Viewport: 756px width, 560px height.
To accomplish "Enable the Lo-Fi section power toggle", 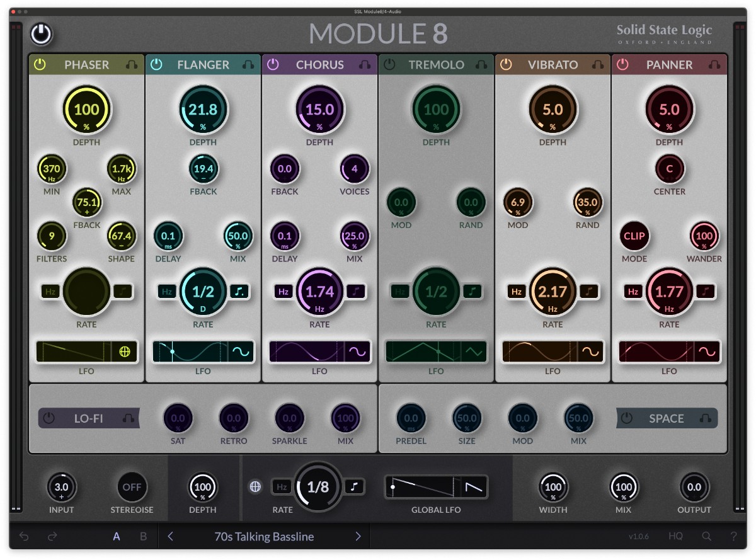I will [49, 418].
